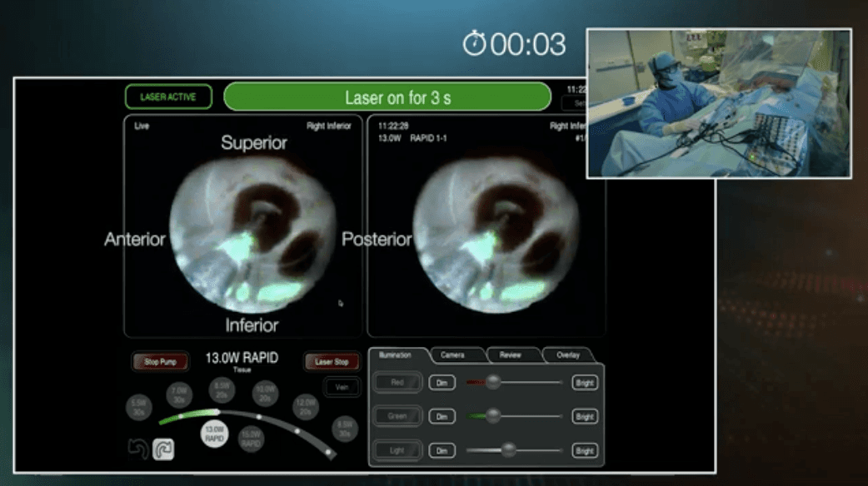Click the green laser dose progress arc

(x=189, y=416)
